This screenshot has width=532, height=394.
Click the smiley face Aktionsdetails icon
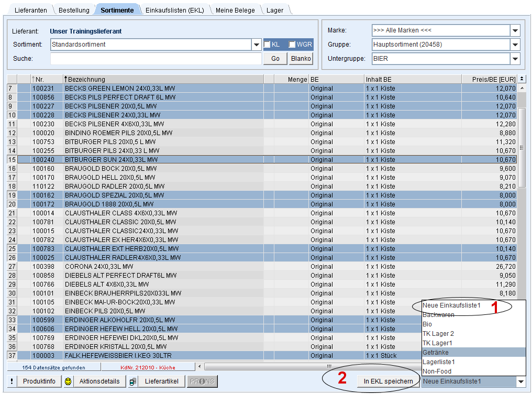coord(69,381)
